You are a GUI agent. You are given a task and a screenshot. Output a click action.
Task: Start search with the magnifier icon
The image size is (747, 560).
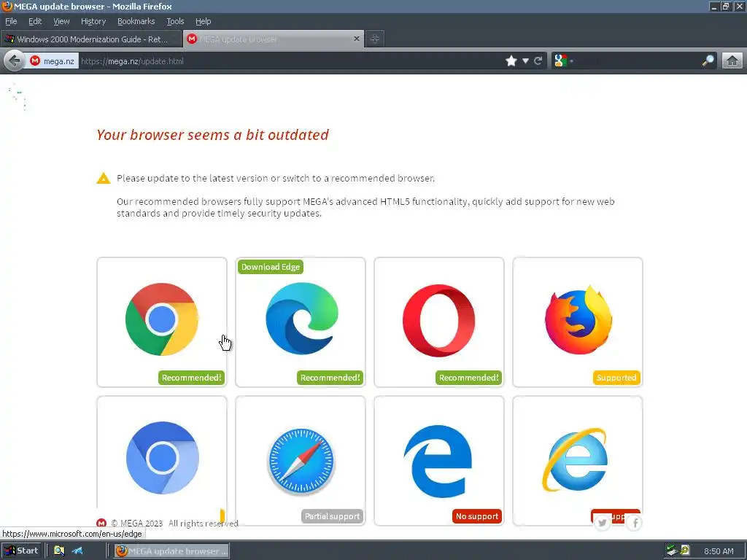tap(708, 61)
